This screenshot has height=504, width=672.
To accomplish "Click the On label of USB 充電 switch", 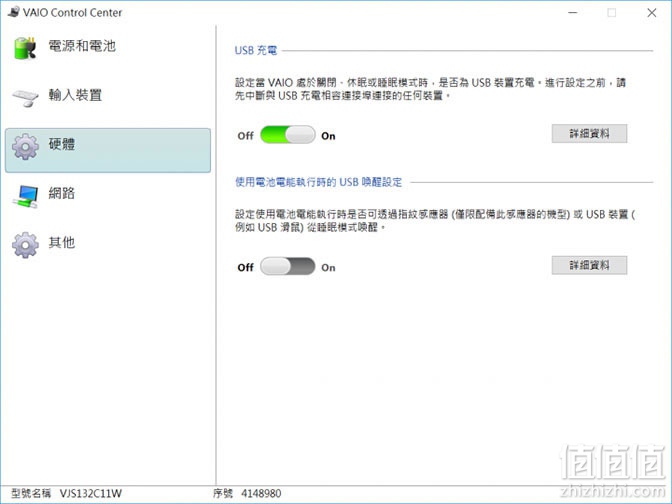I will pos(328,136).
